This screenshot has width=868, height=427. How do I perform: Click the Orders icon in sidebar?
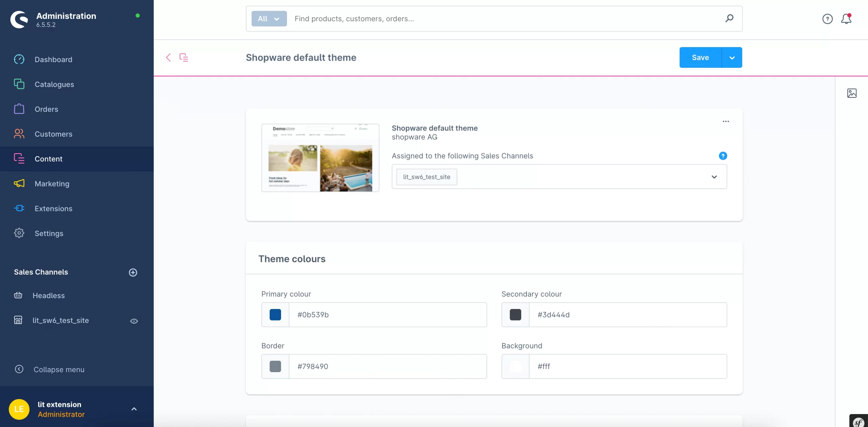coord(19,110)
